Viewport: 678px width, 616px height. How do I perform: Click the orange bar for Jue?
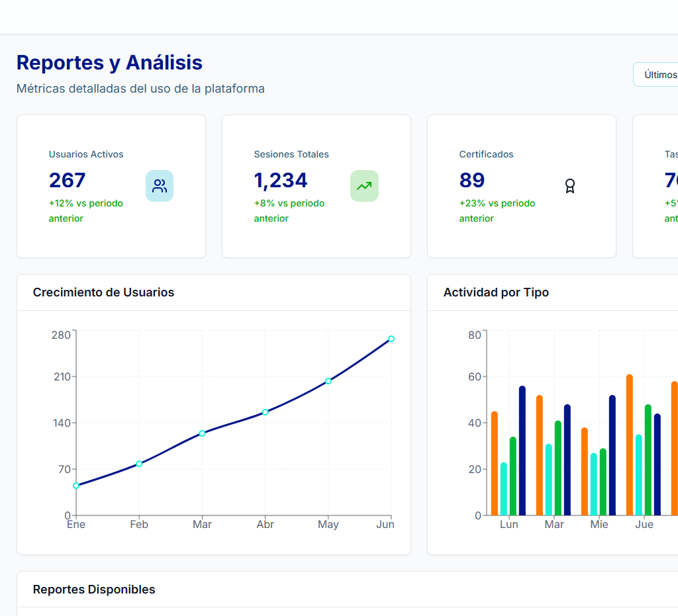pos(630,445)
